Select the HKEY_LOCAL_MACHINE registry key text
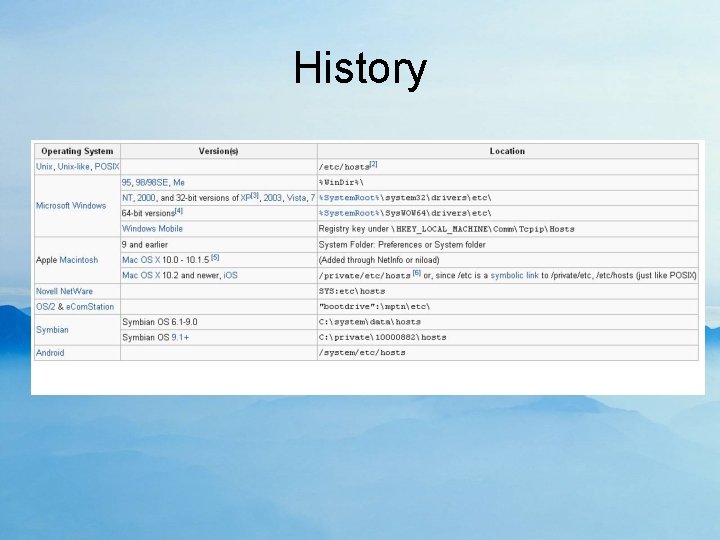 pyautogui.click(x=483, y=229)
